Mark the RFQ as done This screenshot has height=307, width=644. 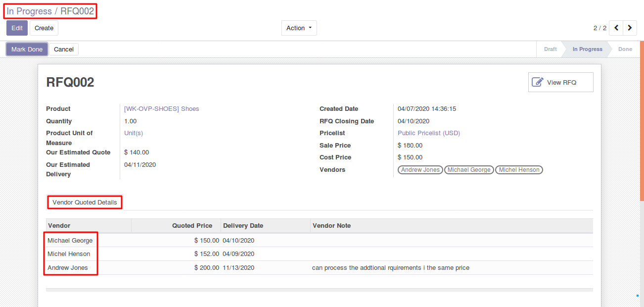pyautogui.click(x=27, y=50)
